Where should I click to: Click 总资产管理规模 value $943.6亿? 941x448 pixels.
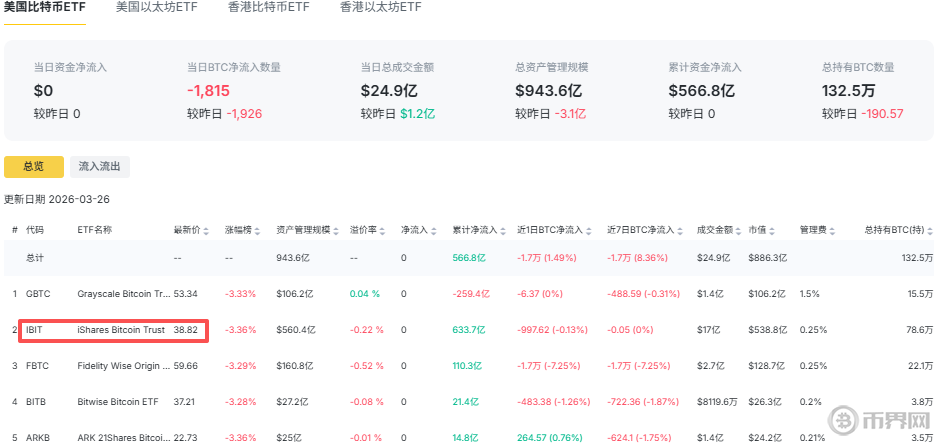point(549,91)
